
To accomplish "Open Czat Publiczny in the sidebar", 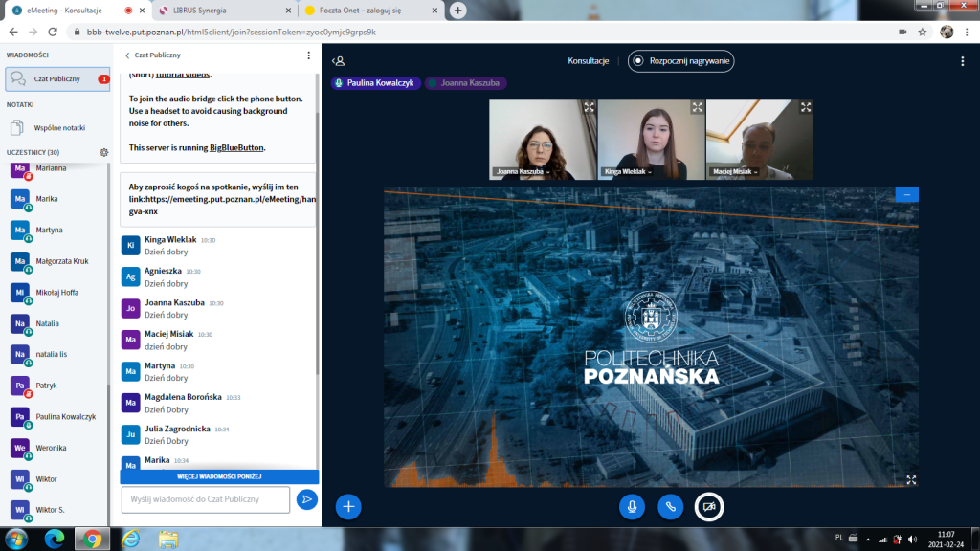I will [57, 79].
